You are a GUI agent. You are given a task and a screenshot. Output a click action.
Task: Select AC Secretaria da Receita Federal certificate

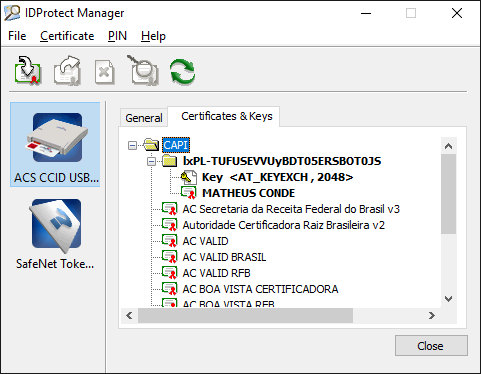[x=291, y=209]
